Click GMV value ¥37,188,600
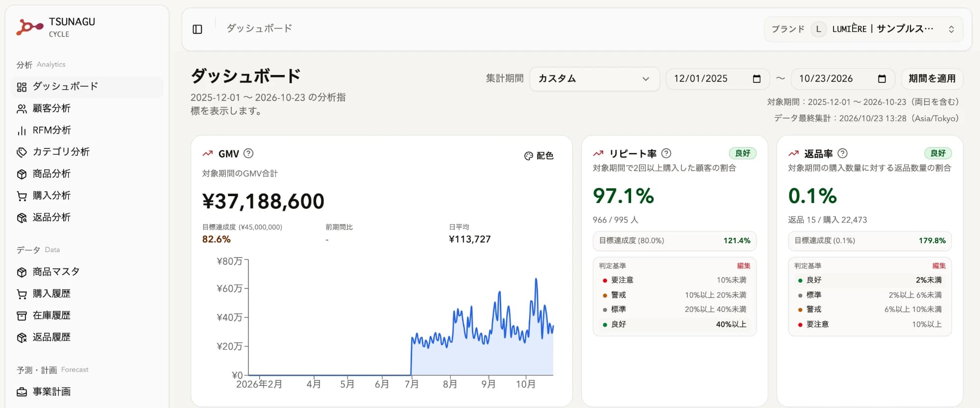Image resolution: width=980 pixels, height=408 pixels. (x=263, y=202)
